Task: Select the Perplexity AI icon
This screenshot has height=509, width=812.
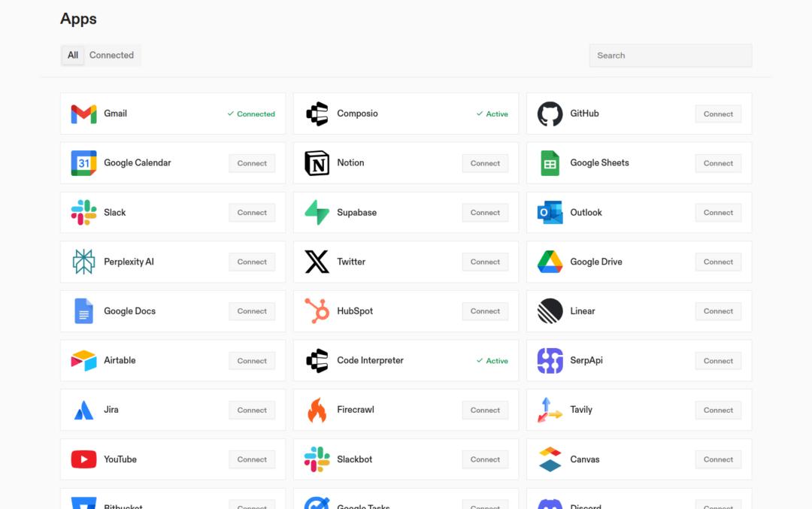Action: pos(83,262)
